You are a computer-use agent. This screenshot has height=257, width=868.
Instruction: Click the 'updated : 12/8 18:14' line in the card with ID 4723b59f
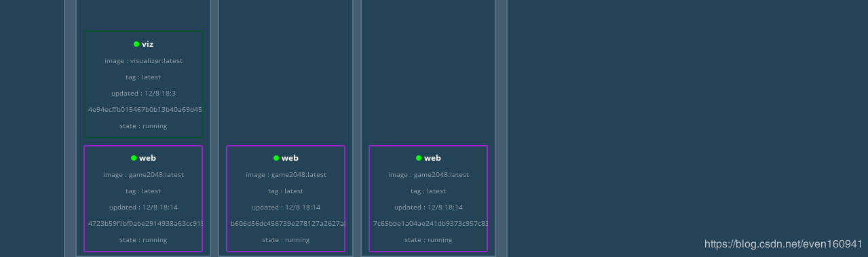coord(143,207)
